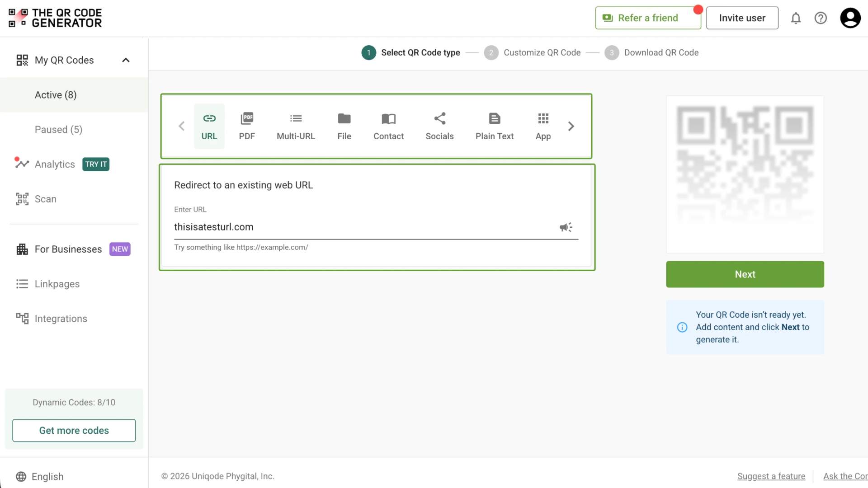Click the info icon in QR not ready notice
Viewport: 868px width, 488px height.
[682, 327]
